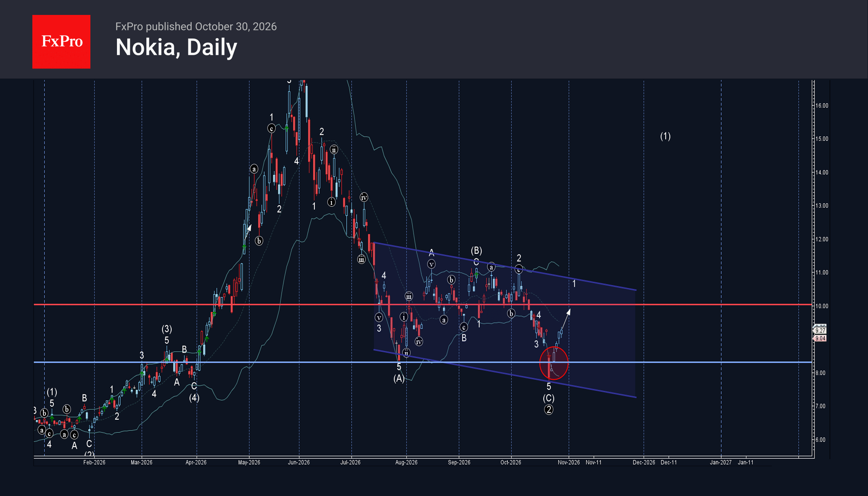This screenshot has width=868, height=496.
Task: Click the 16.00 price scale label
Action: point(822,106)
